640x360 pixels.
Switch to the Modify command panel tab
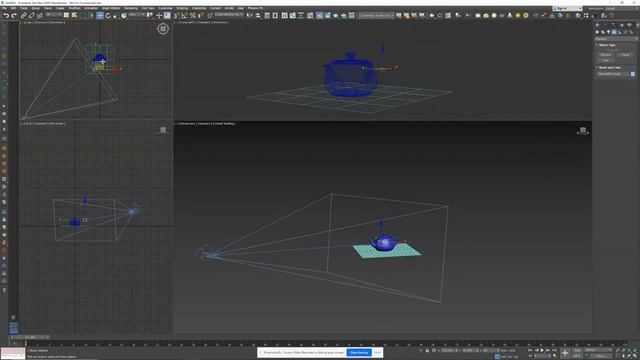(x=605, y=25)
